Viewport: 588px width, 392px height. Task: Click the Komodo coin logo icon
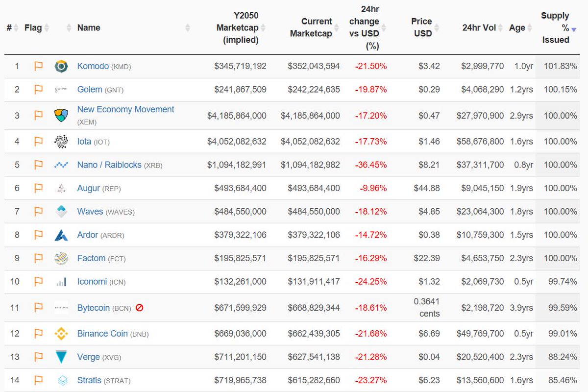61,66
